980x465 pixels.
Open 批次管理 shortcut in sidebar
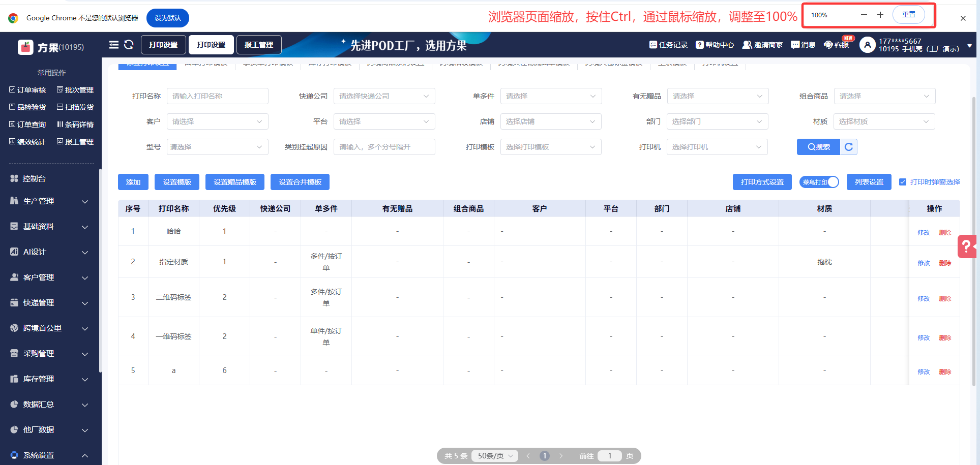pyautogui.click(x=75, y=90)
